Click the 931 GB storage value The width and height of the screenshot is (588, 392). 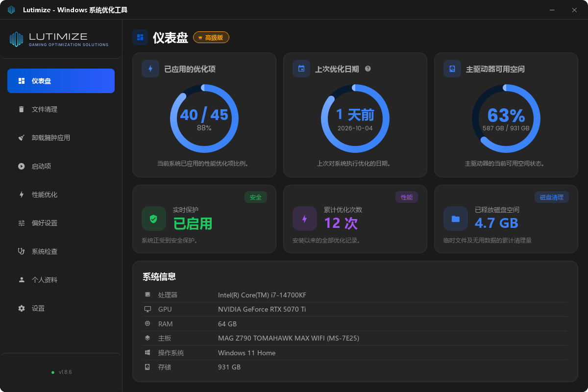click(x=229, y=367)
